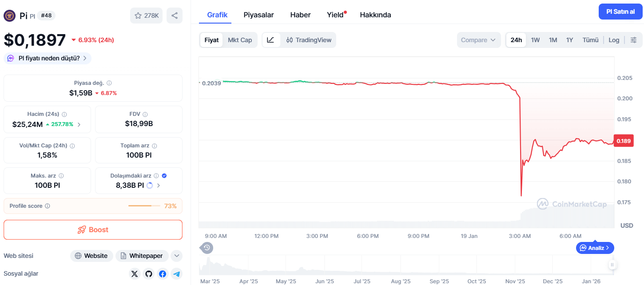Open chart settings sliders icon
Screen dimensions: 644x285
pyautogui.click(x=634, y=40)
